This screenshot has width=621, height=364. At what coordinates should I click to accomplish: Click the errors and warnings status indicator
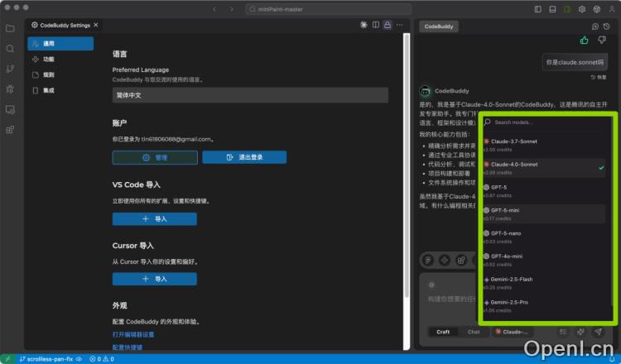coord(102,359)
